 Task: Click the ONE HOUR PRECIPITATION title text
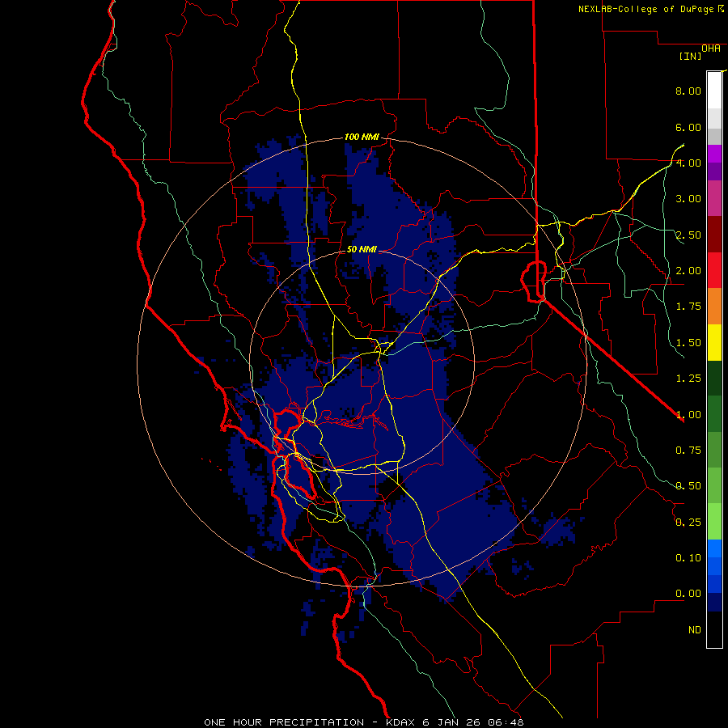(x=284, y=722)
